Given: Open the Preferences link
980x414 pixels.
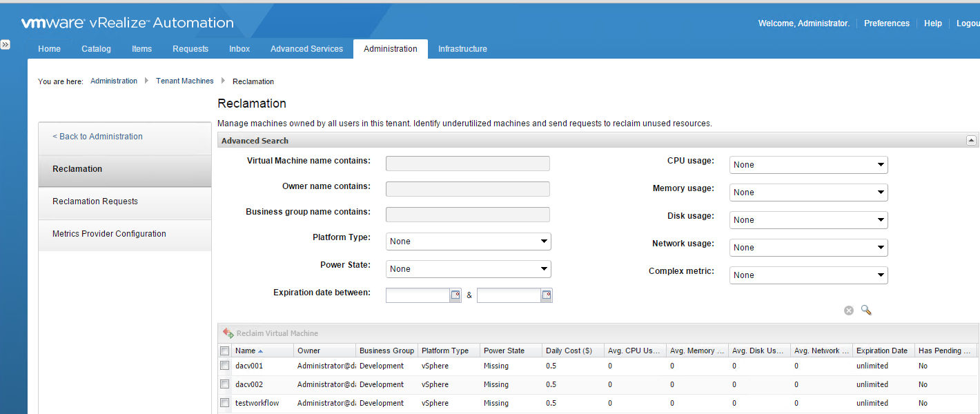Looking at the screenshot, I should (x=887, y=23).
